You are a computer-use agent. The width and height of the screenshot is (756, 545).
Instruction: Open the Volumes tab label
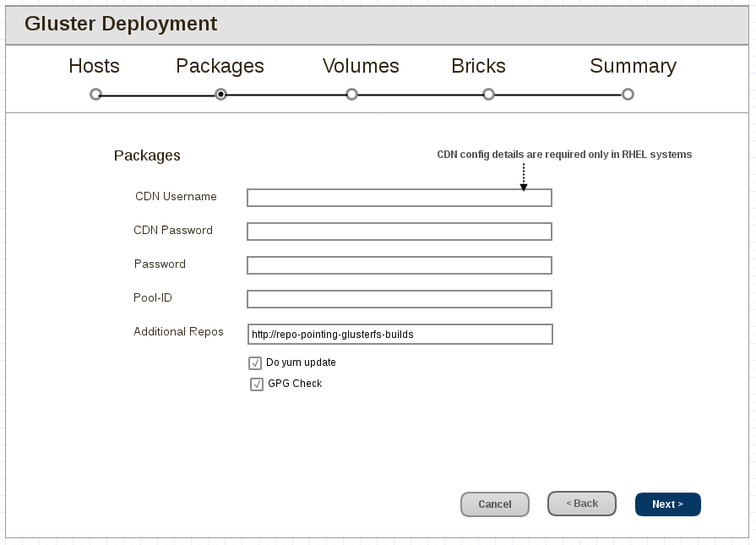click(361, 66)
